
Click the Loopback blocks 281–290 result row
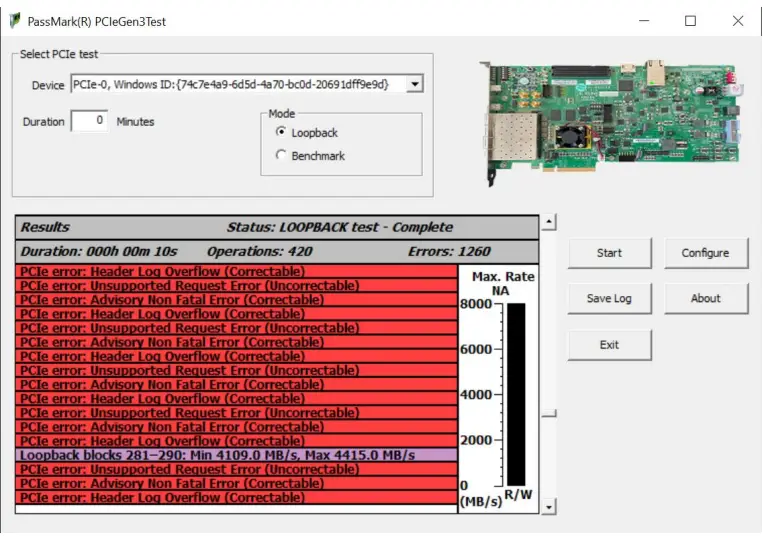(x=236, y=455)
